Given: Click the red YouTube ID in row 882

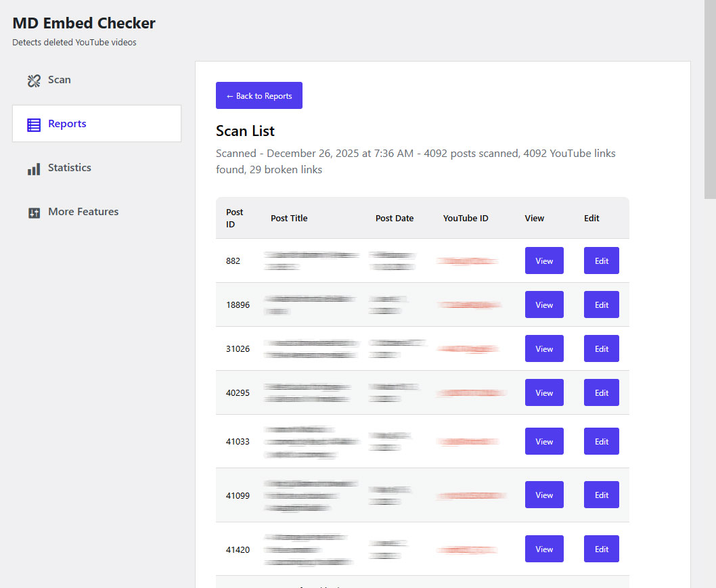Looking at the screenshot, I should pyautogui.click(x=467, y=261).
